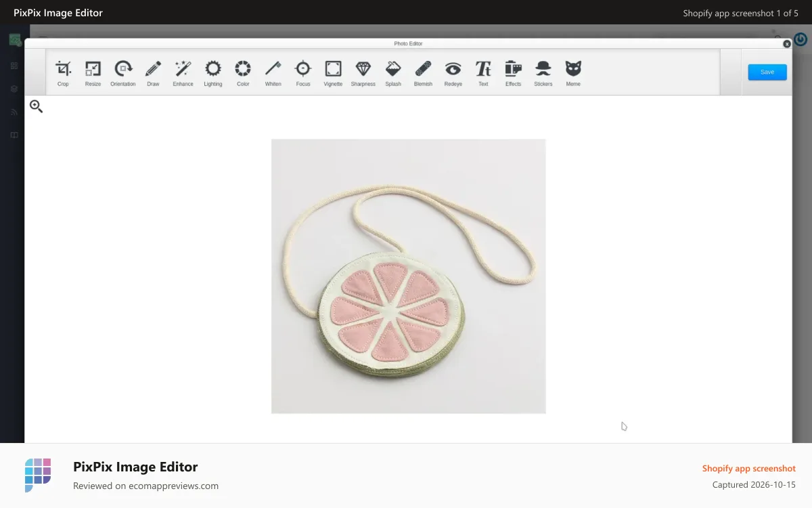Open the layers stack icon in background sidebar
Viewport: 812px width, 508px height.
pos(14,89)
